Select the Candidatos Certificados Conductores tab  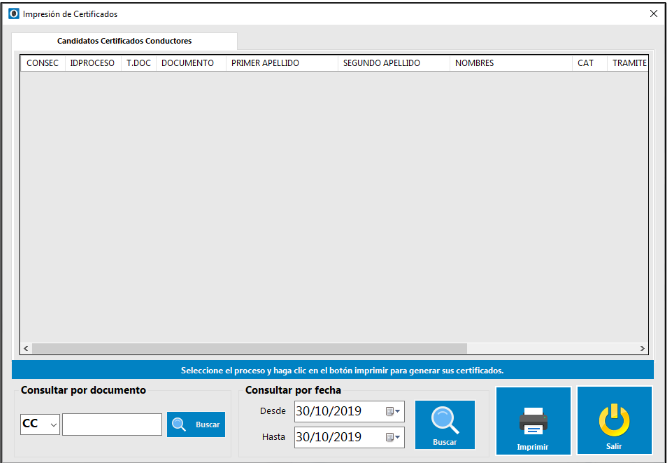pyautogui.click(x=124, y=41)
